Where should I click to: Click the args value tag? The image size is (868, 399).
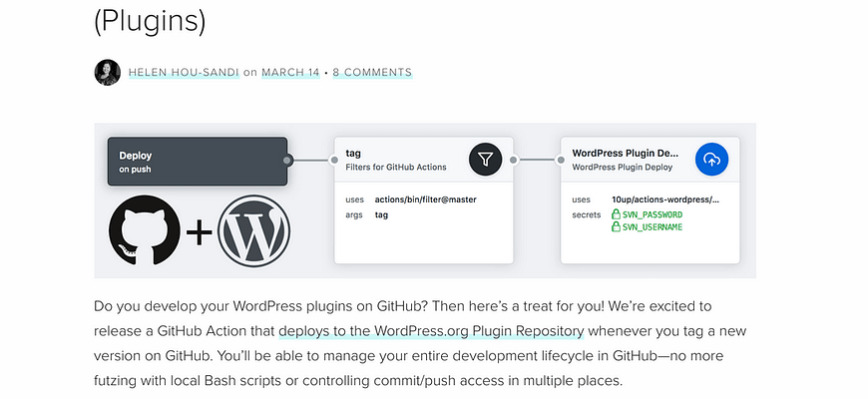(381, 214)
